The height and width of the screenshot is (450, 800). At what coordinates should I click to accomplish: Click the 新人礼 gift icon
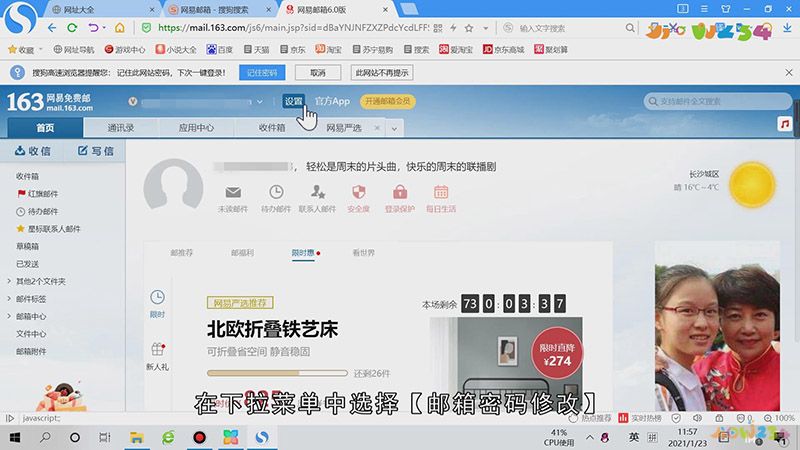(x=157, y=349)
